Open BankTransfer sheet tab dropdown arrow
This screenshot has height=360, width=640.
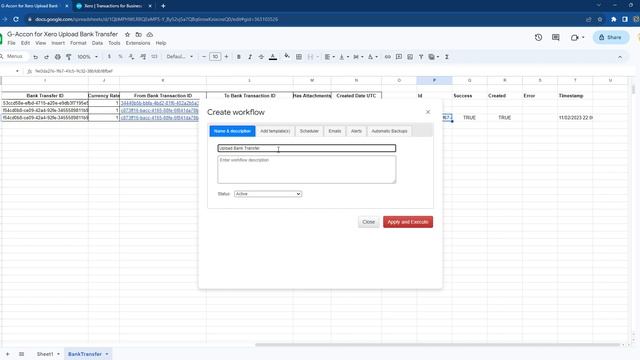[x=107, y=354]
